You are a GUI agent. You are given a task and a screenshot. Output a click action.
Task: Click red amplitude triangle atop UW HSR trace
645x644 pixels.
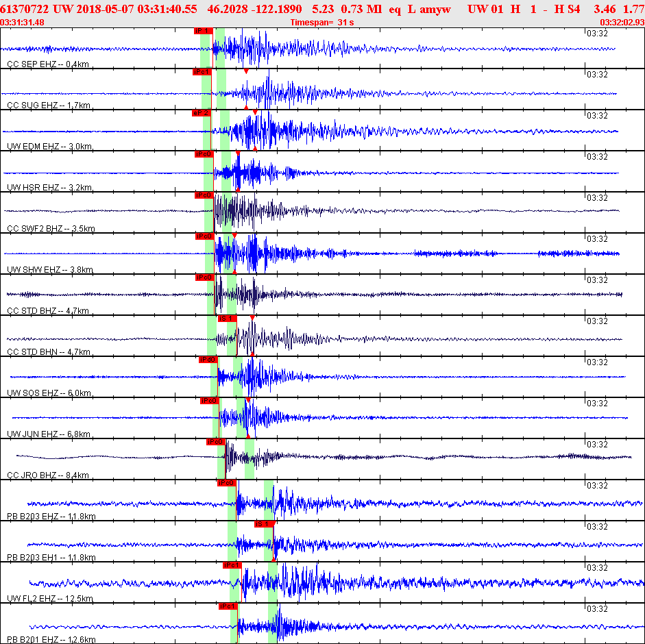(x=238, y=153)
